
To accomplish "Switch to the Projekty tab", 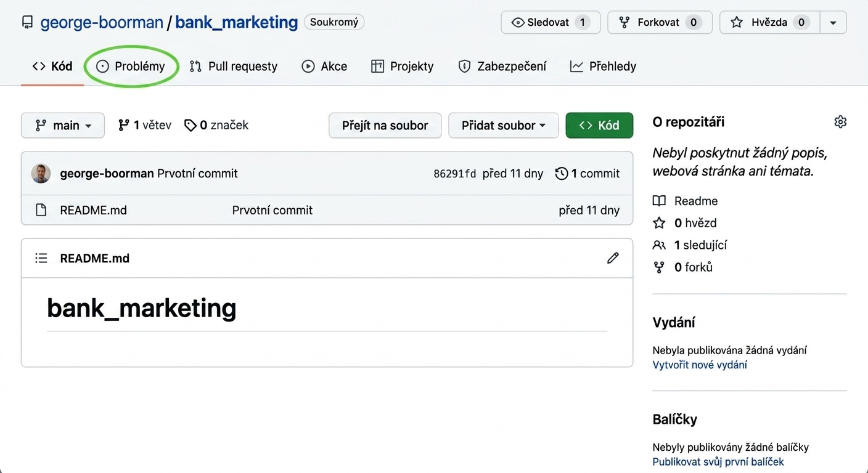I will coord(403,67).
